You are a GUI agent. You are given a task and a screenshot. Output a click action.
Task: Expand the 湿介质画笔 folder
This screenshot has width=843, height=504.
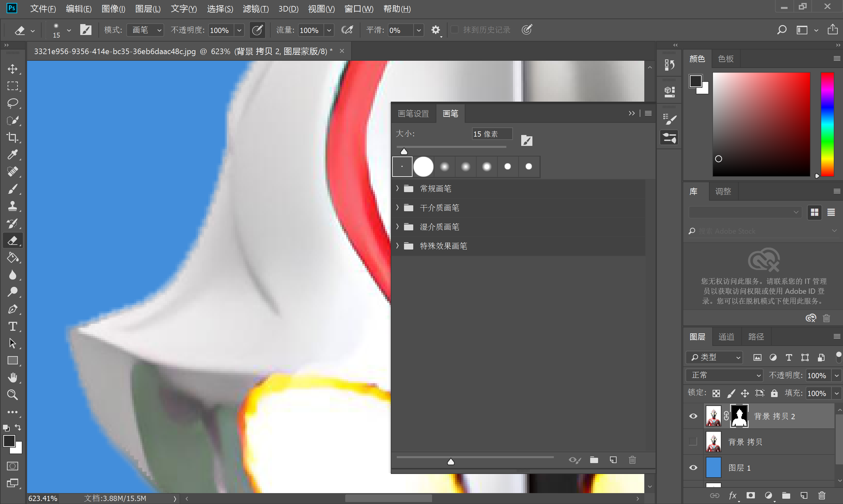(397, 226)
